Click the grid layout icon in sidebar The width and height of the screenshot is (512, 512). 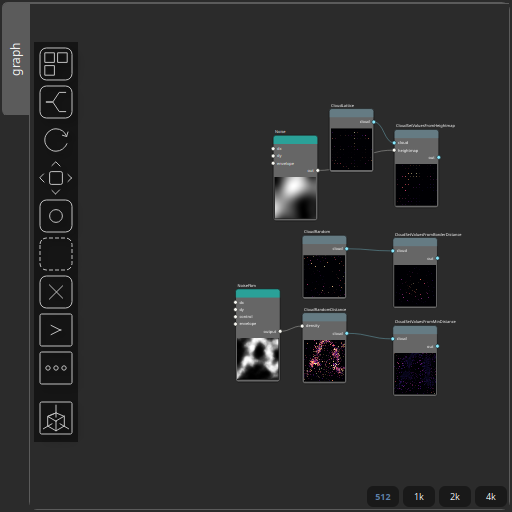(56, 64)
